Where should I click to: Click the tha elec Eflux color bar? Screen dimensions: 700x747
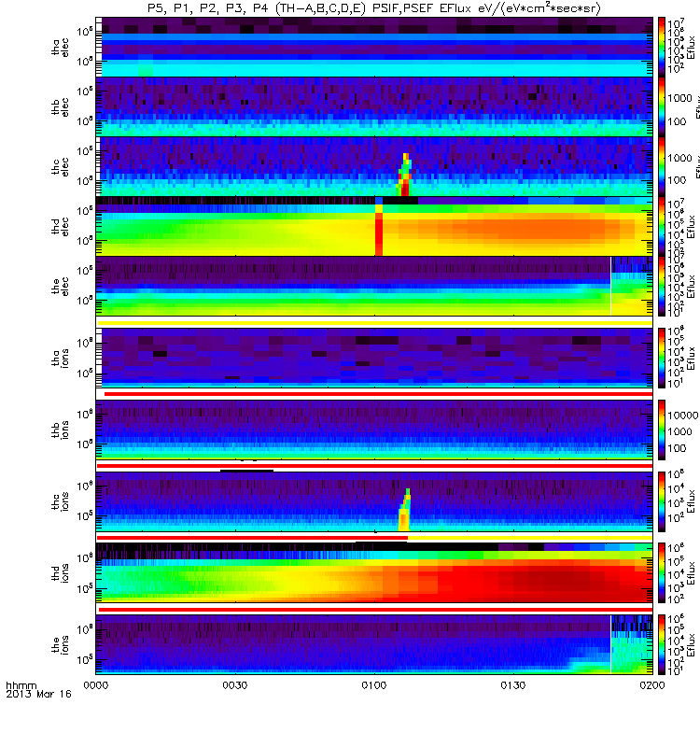pos(662,47)
